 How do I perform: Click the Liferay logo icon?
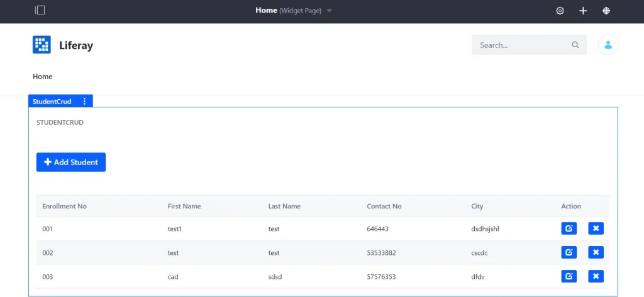[x=42, y=45]
